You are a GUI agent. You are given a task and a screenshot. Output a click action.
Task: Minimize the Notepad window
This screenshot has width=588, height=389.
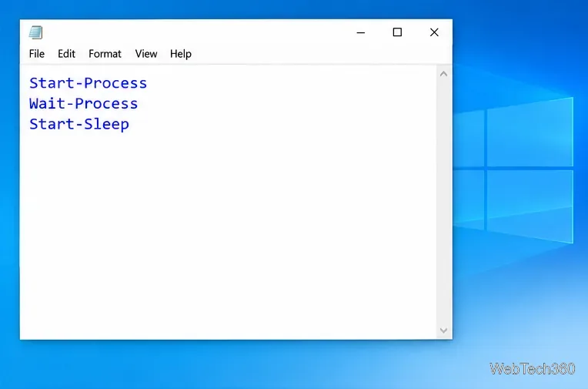coord(361,32)
